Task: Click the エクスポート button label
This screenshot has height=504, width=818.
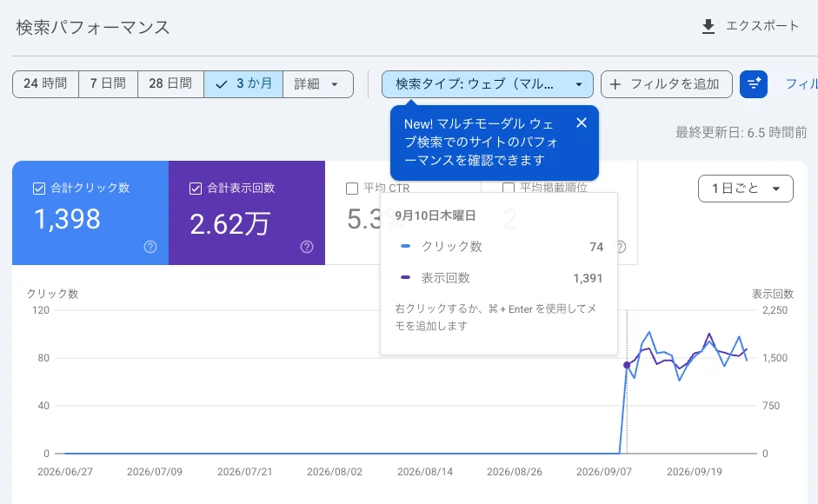Action: coord(762,26)
